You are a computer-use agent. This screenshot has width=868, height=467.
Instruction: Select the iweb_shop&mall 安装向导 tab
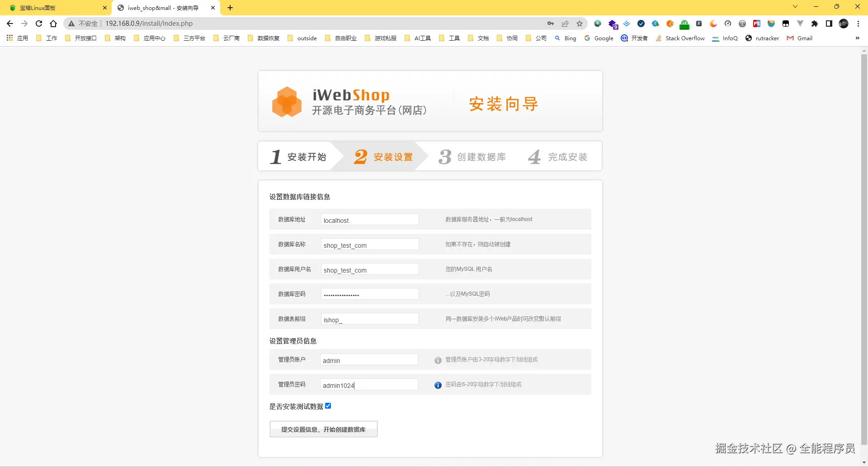tap(165, 8)
